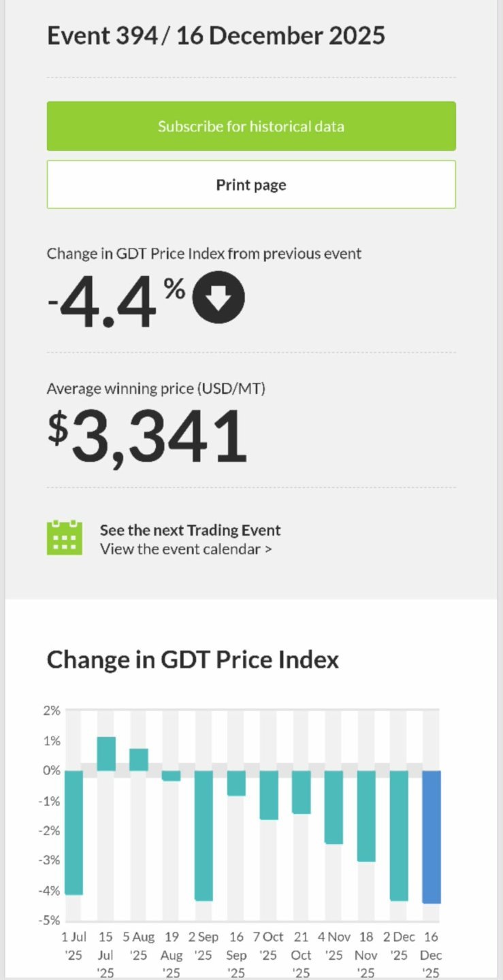Image resolution: width=503 pixels, height=980 pixels.
Task: Click the green calendar icon
Action: tap(65, 538)
